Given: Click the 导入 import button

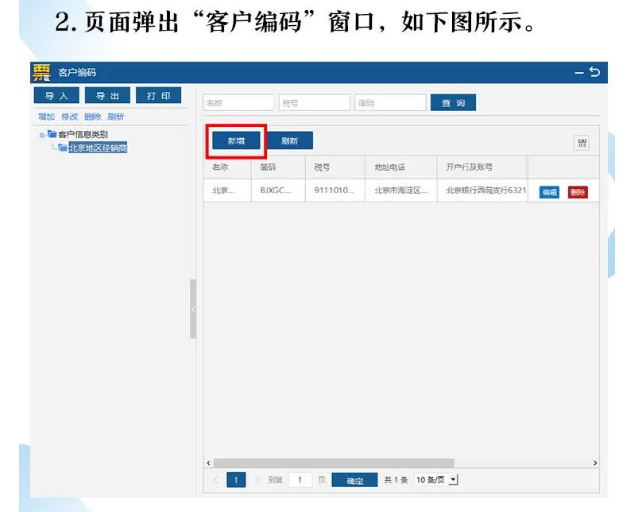Looking at the screenshot, I should [x=57, y=96].
